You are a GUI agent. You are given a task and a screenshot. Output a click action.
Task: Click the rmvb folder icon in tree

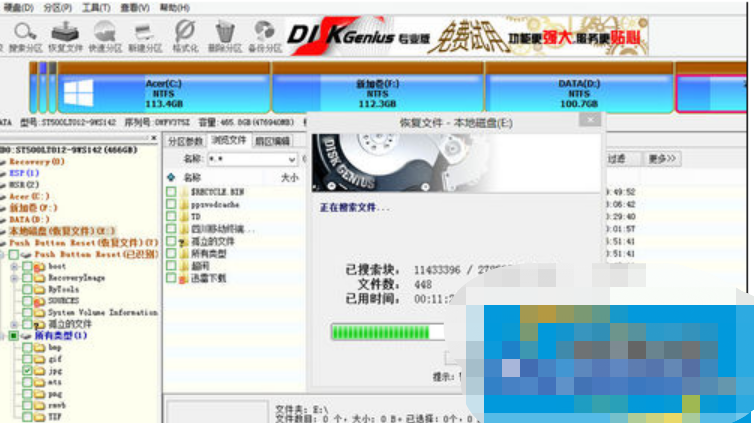point(39,406)
